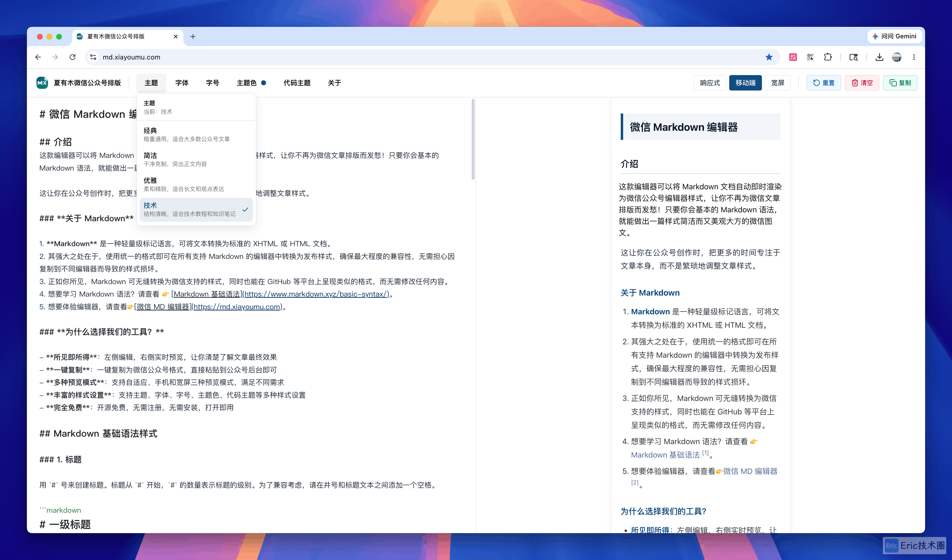Click the browser forward arrow
952x560 pixels.
tap(55, 57)
